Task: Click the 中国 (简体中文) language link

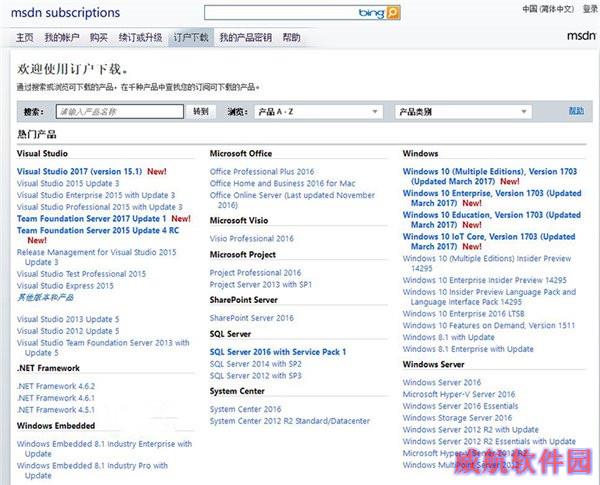Action: tap(548, 9)
